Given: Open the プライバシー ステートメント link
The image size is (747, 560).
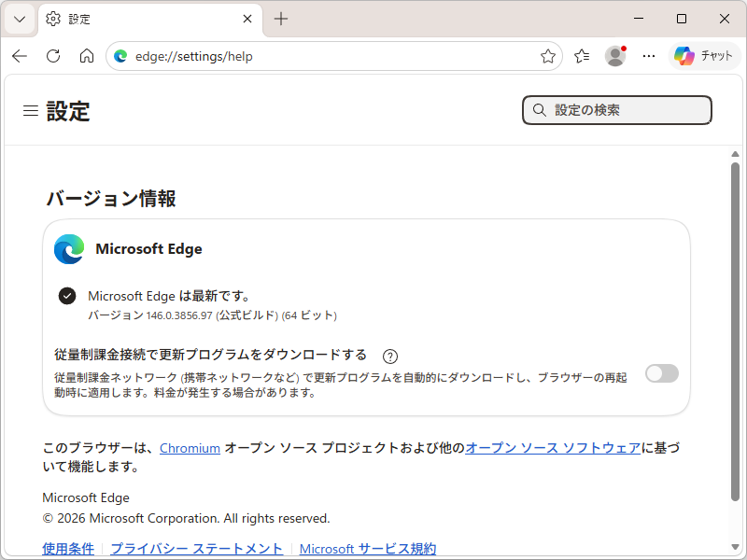Looking at the screenshot, I should coord(195,549).
